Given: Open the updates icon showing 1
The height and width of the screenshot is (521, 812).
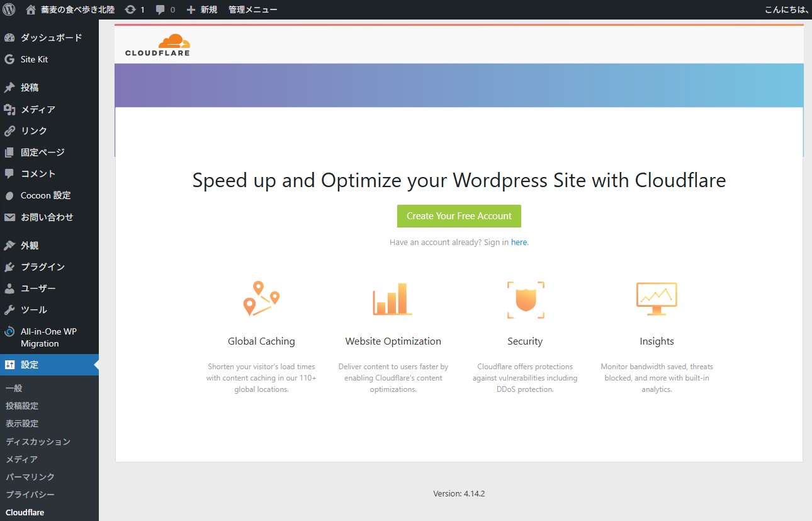Looking at the screenshot, I should (x=130, y=9).
